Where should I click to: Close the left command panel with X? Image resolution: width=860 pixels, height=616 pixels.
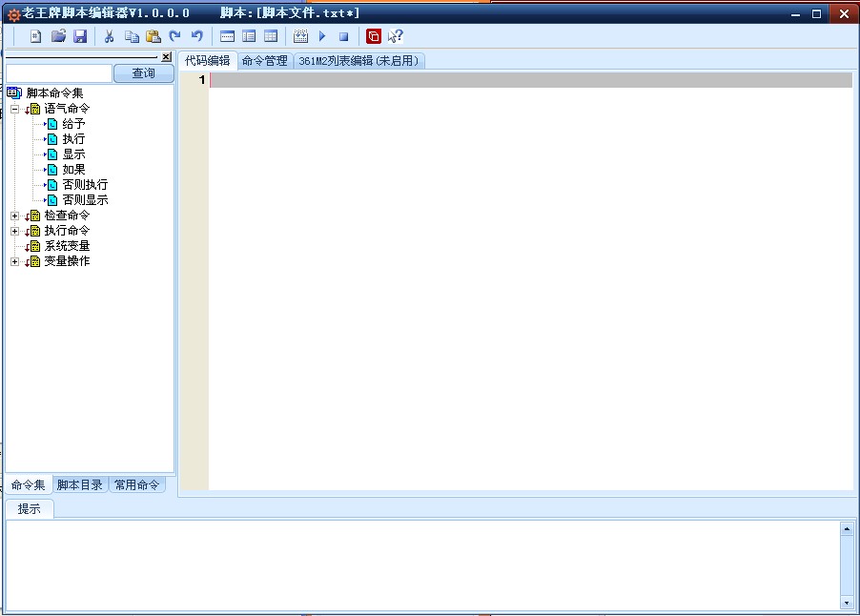(166, 57)
